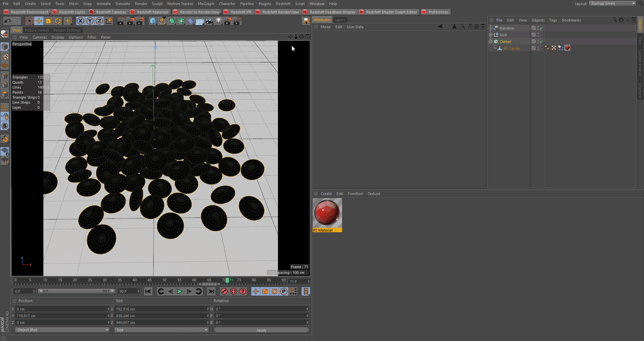644x341 pixels.
Task: Open the MoGraph menu
Action: (206, 4)
